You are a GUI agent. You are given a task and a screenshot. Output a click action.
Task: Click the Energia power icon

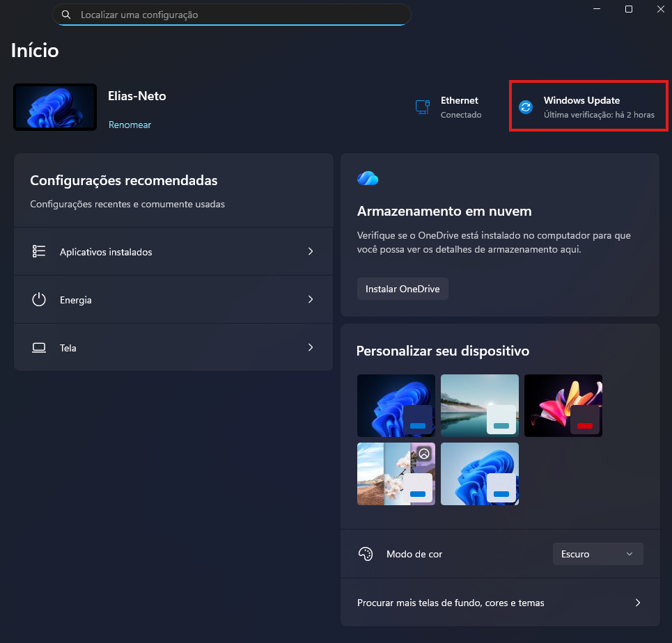pos(39,300)
